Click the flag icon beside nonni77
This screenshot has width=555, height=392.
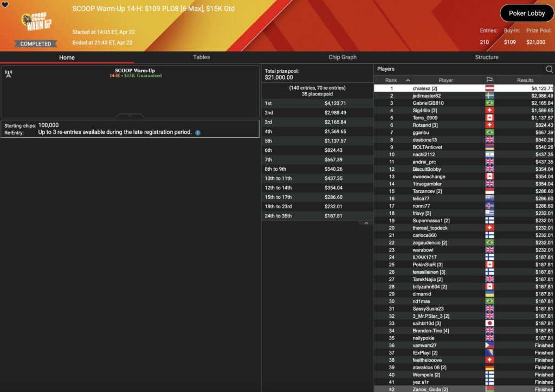(489, 205)
